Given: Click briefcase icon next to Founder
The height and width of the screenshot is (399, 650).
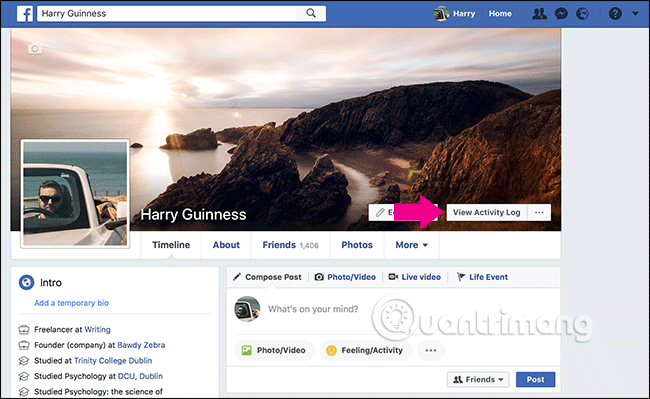Looking at the screenshot, I should point(24,345).
